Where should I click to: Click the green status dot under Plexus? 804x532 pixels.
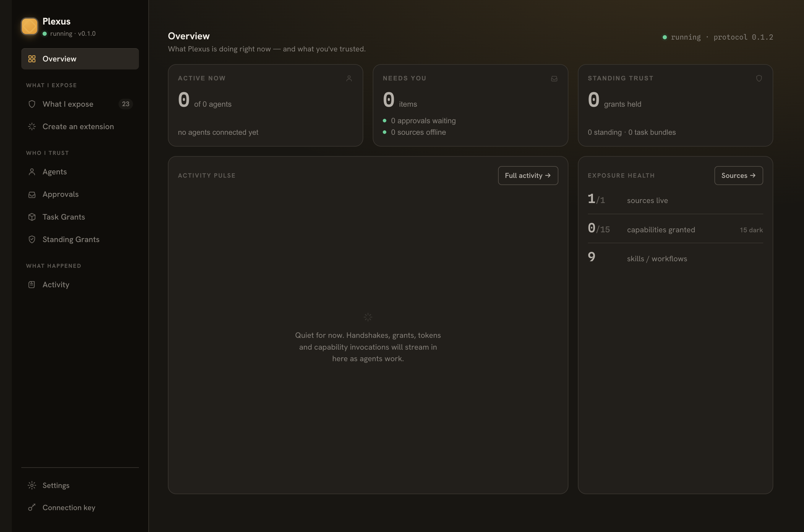pyautogui.click(x=44, y=34)
